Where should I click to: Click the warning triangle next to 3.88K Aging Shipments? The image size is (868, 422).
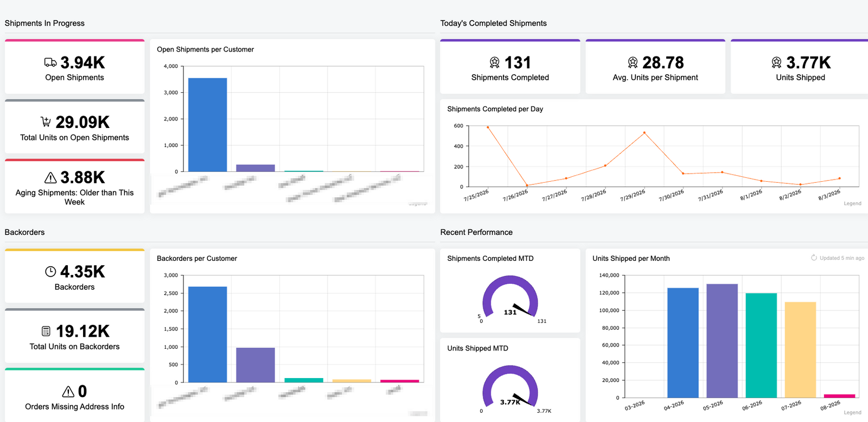50,177
